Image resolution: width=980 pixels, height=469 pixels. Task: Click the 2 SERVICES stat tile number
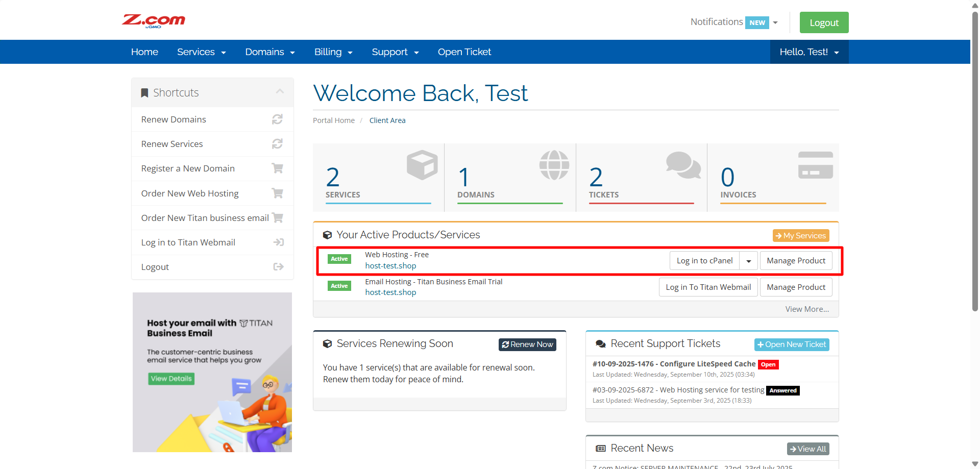point(333,178)
